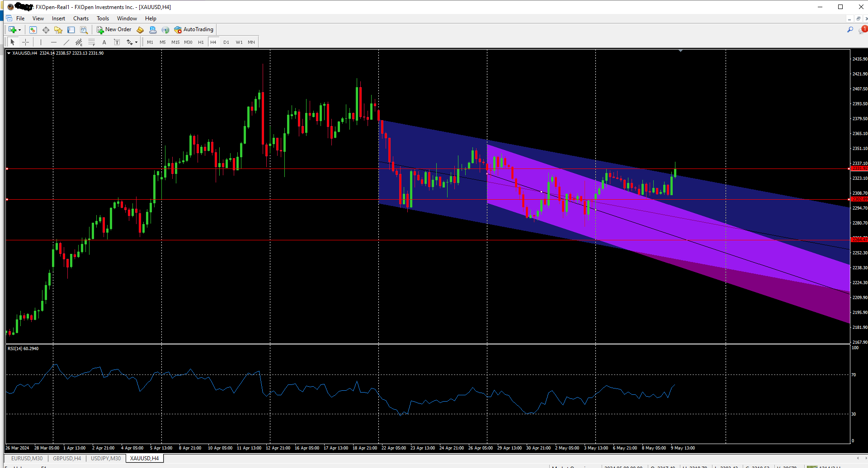Click the left handle of upper horizontal line
This screenshot has height=468, width=868.
click(7, 169)
